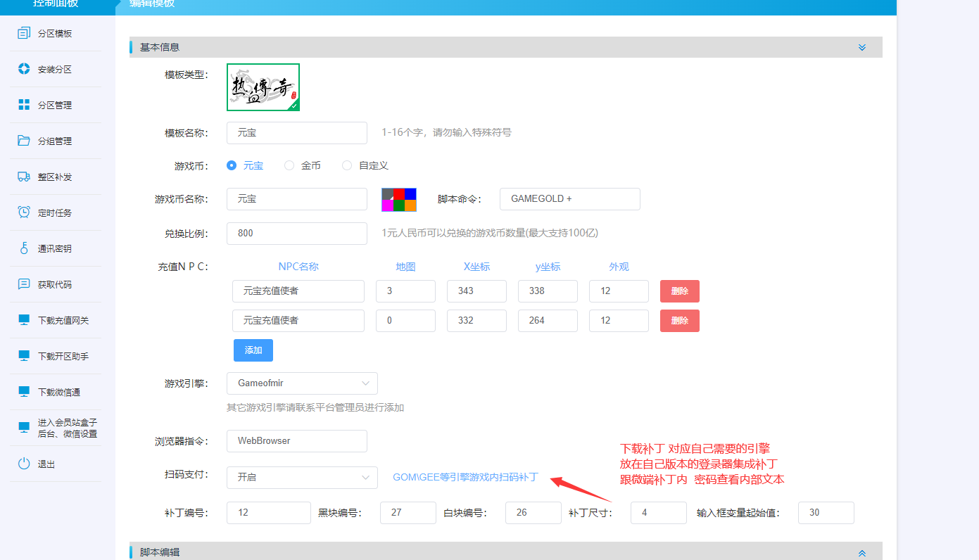Open the 扫码支付 开启 dropdown
This screenshot has width=979, height=560.
[302, 478]
